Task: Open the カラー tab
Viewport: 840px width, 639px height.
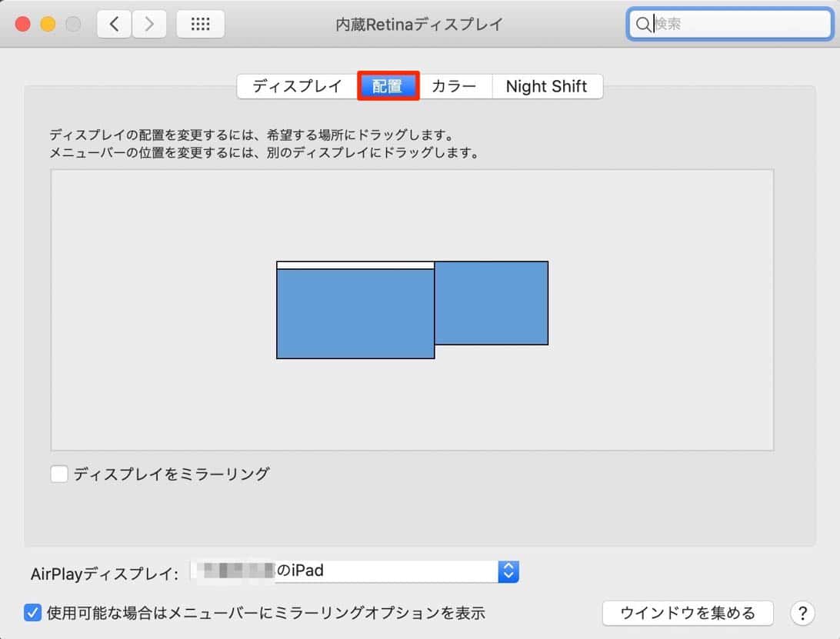Action: tap(455, 86)
